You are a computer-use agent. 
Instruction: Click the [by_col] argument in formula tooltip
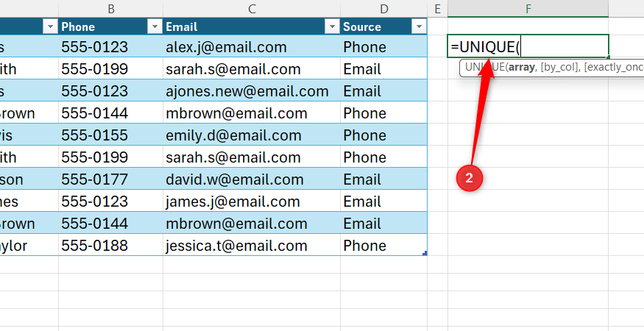click(559, 67)
